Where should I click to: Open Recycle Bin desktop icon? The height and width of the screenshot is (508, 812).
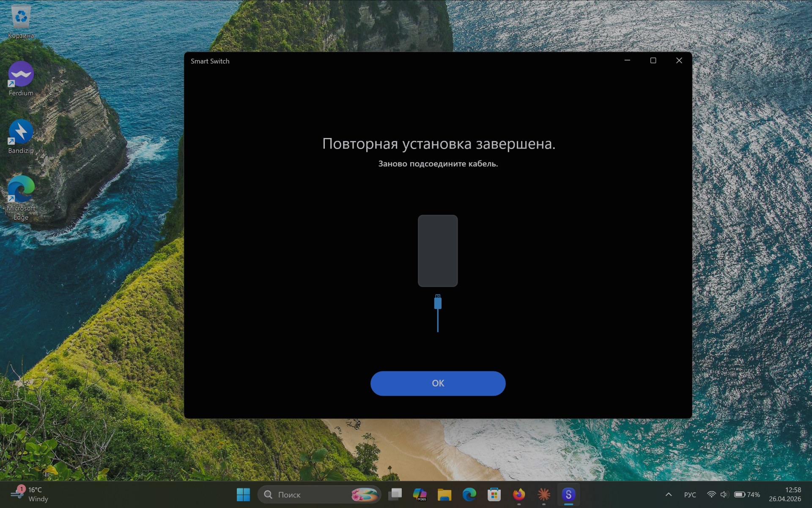pos(20,18)
